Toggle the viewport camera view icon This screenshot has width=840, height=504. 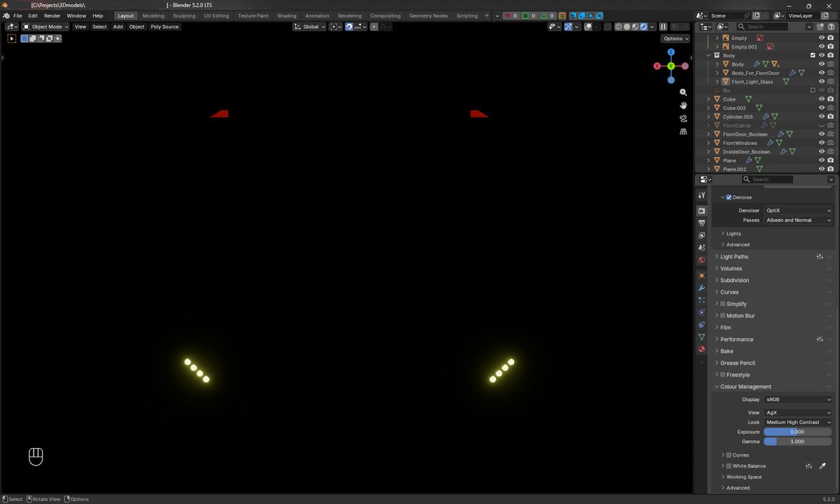pyautogui.click(x=683, y=118)
